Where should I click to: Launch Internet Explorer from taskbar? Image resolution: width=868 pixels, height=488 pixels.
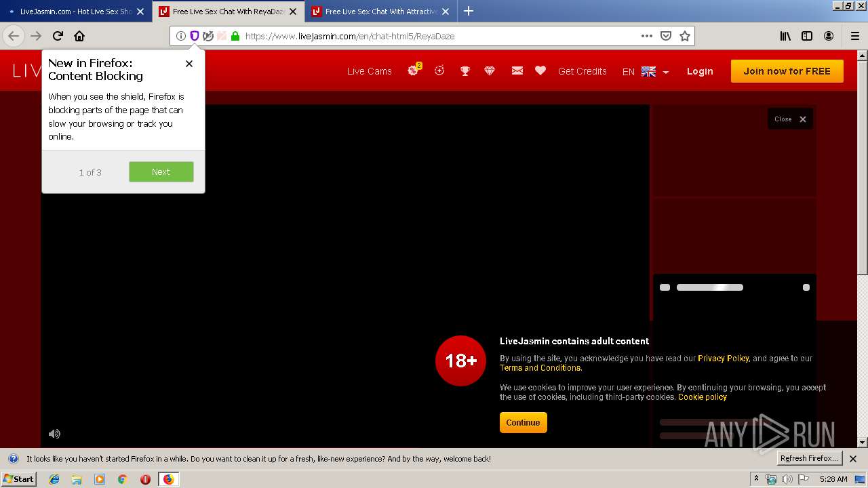[54, 479]
